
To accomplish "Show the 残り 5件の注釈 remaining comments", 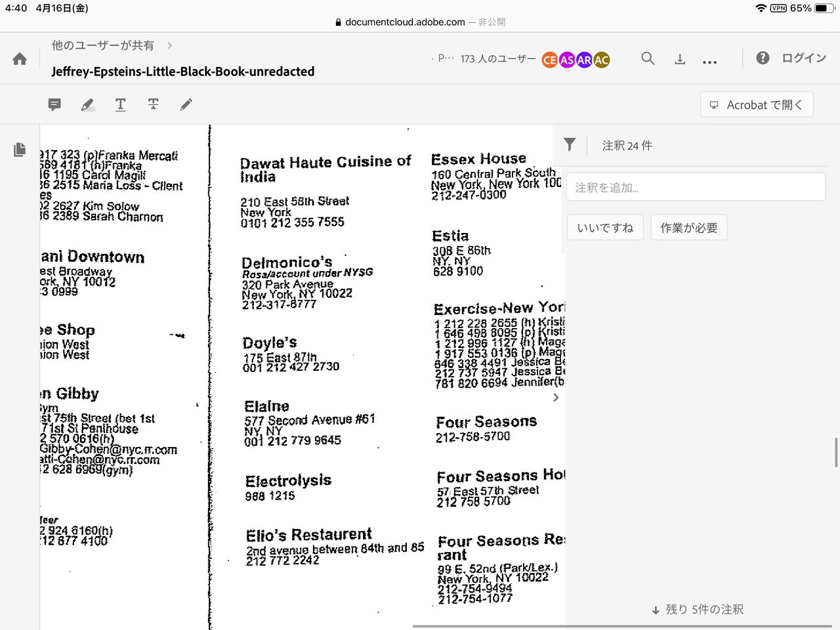I will coord(698,610).
